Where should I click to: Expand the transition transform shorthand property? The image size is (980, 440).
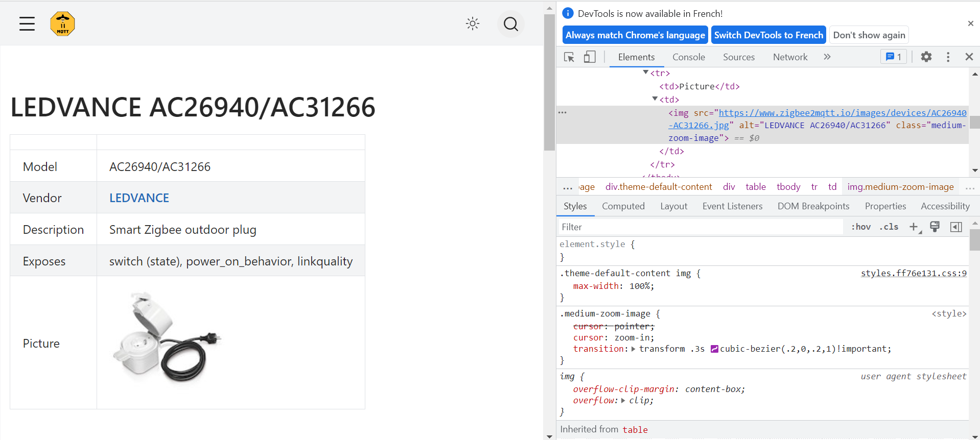tap(634, 349)
